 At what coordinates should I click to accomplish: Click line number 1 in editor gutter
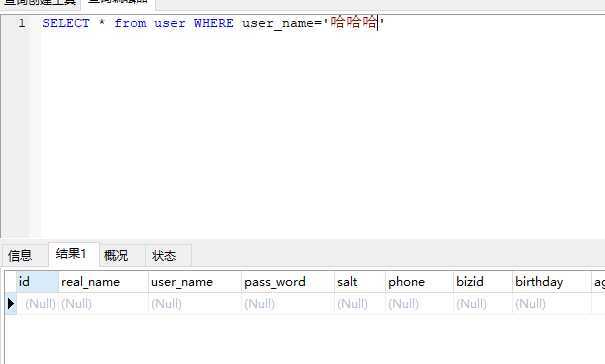coord(22,23)
